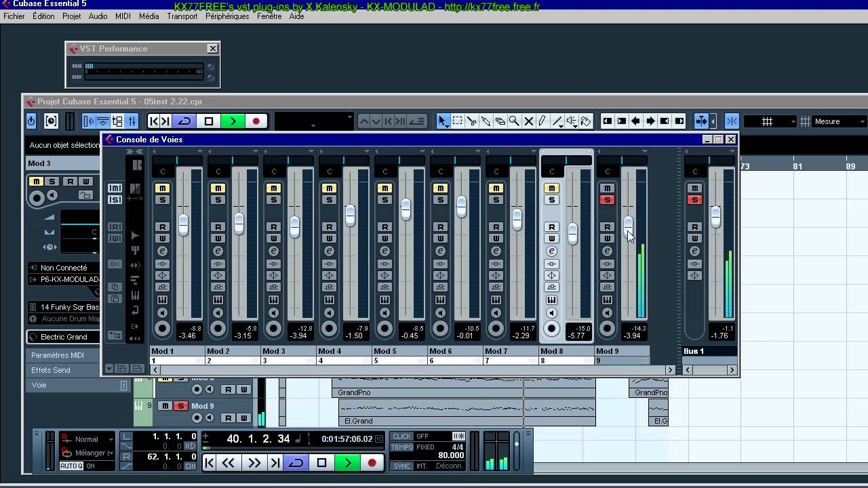Open Mélanger cycle record mode dropdown
The height and width of the screenshot is (488, 868).
point(88,453)
